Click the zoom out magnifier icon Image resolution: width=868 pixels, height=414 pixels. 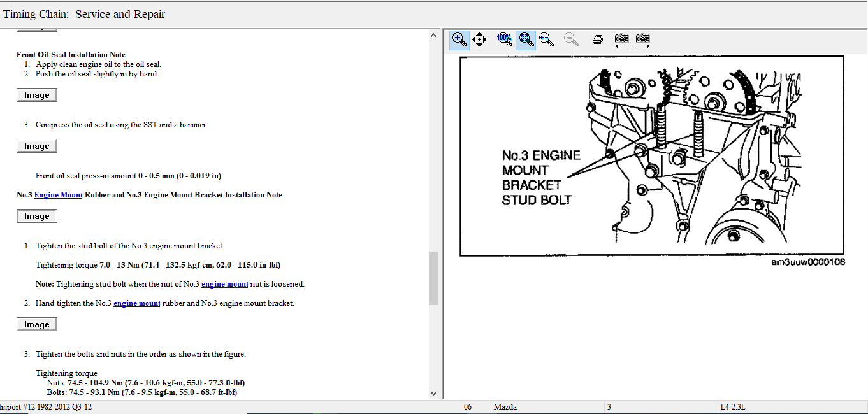tap(571, 39)
